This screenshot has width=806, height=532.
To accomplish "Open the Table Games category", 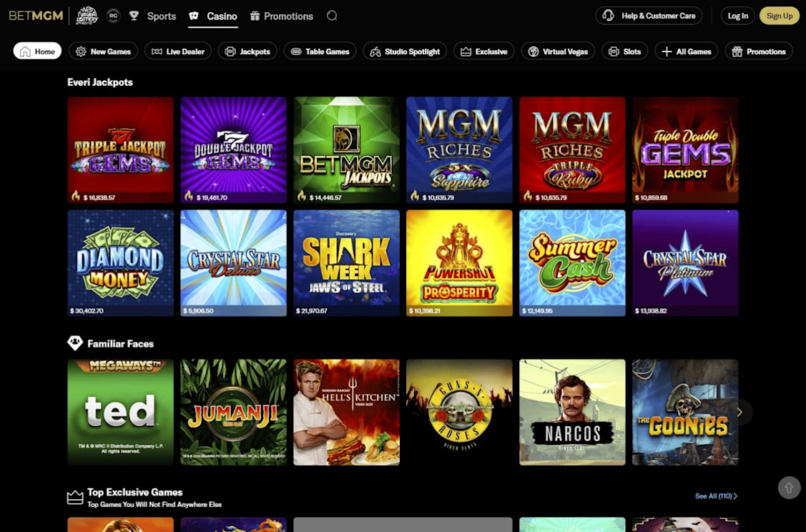I will click(320, 51).
